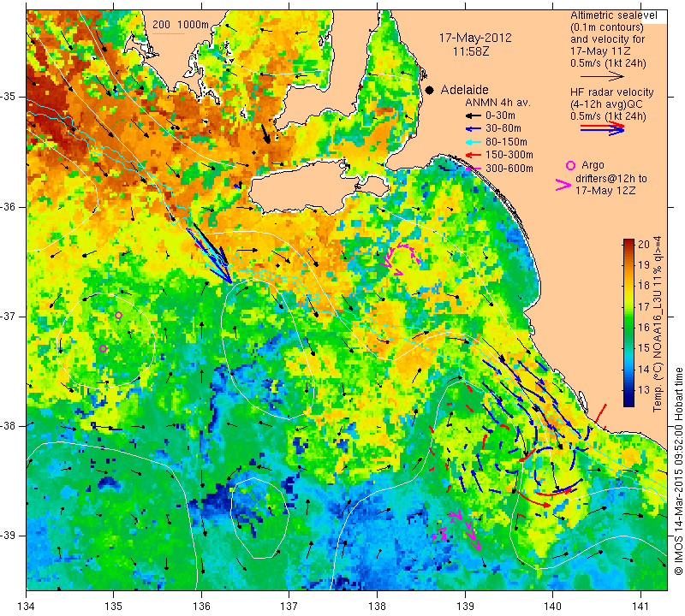Image resolution: width=685 pixels, height=616 pixels.
Task: Click the latitude axis label -38
Action: coord(8,425)
